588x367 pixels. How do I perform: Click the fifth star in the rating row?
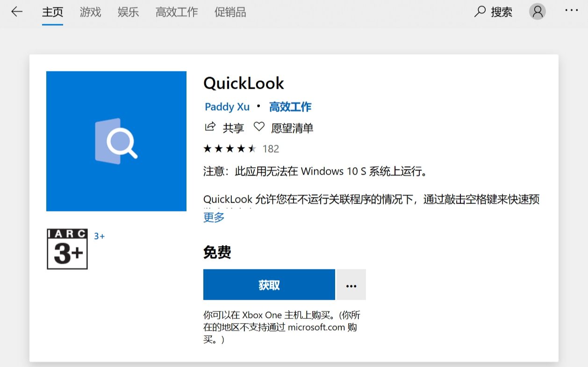(252, 148)
